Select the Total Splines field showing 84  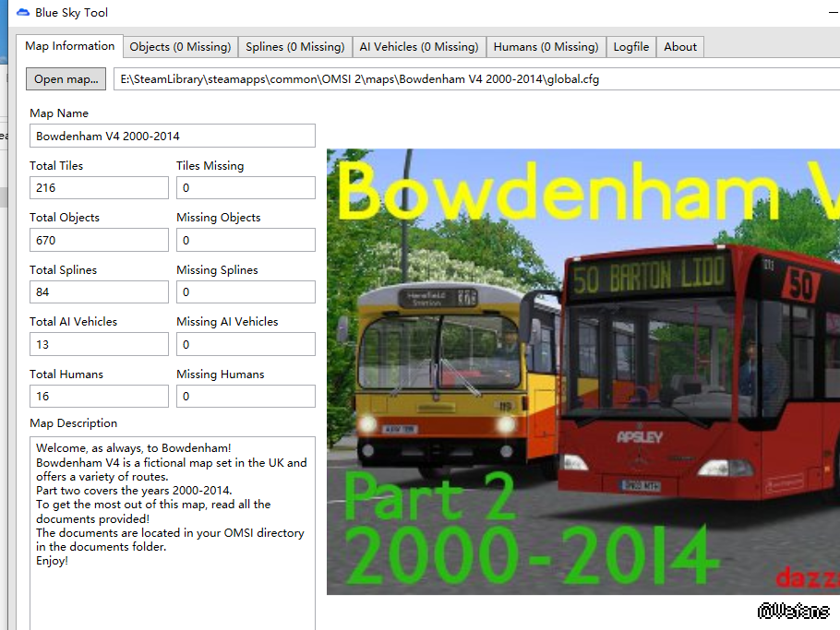pos(99,292)
